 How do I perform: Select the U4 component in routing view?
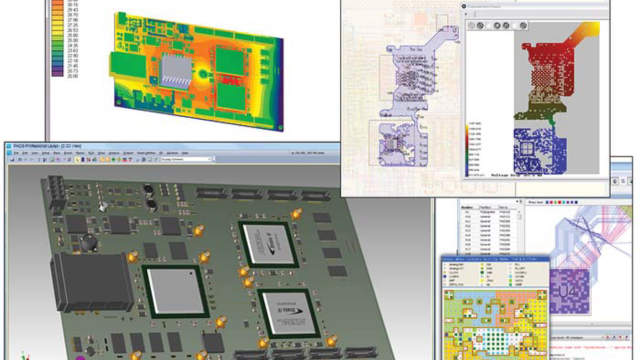(569, 291)
